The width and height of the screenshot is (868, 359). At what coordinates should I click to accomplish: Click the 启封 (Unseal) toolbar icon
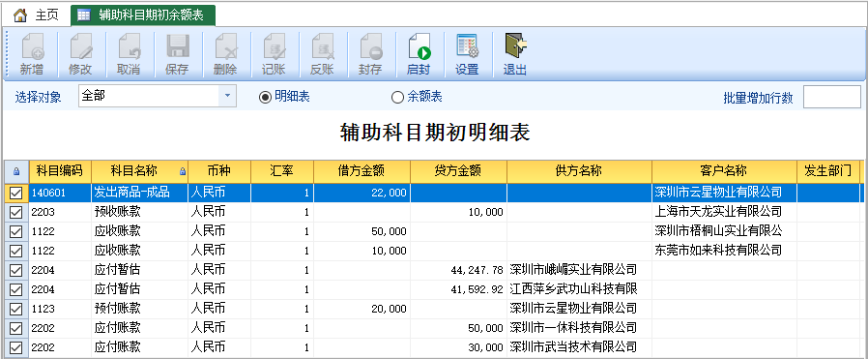point(419,46)
